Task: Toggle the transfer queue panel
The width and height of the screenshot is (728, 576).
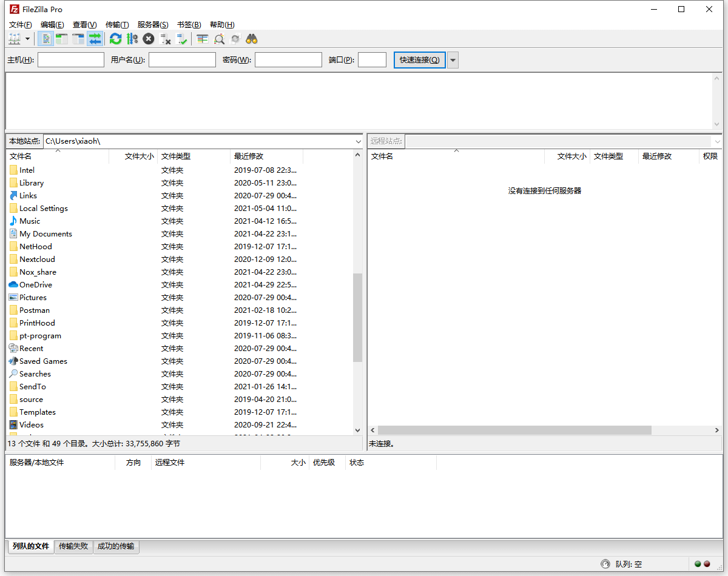Action: [x=95, y=38]
